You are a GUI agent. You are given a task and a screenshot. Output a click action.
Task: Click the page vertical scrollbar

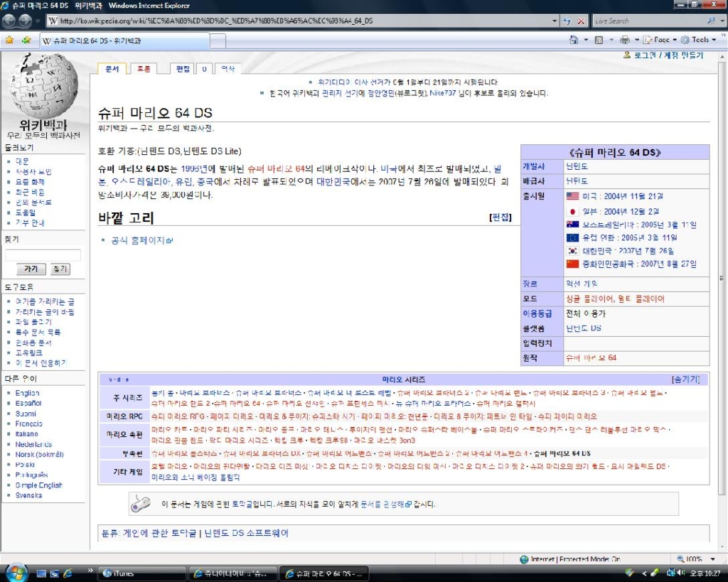(x=722, y=279)
